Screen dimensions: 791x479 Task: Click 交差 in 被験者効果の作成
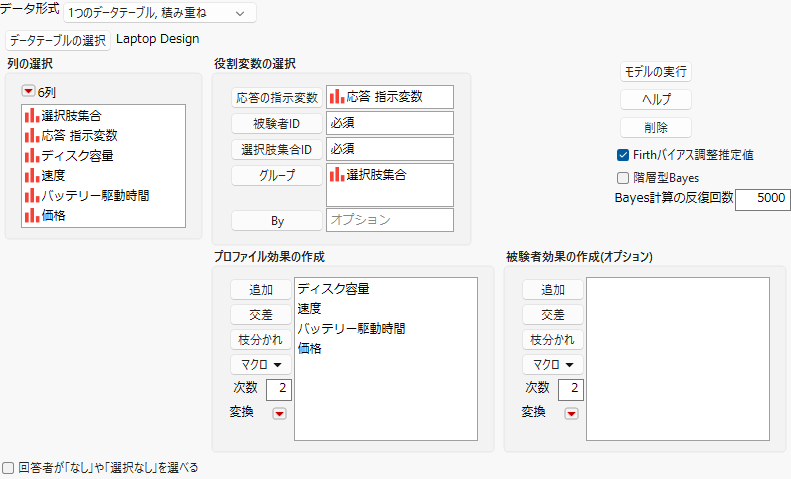[x=553, y=315]
